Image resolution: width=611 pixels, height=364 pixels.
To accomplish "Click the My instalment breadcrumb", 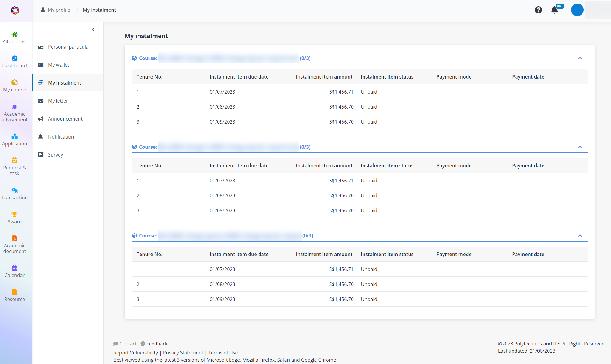I will point(99,10).
